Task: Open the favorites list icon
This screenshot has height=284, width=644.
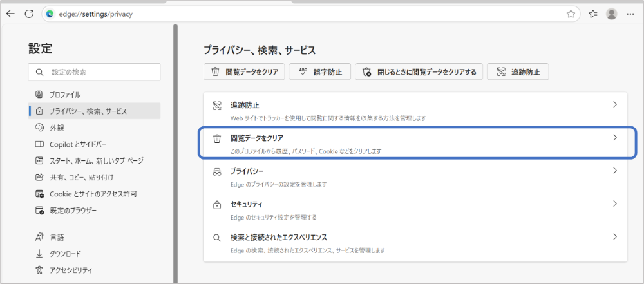Action: pos(592,14)
